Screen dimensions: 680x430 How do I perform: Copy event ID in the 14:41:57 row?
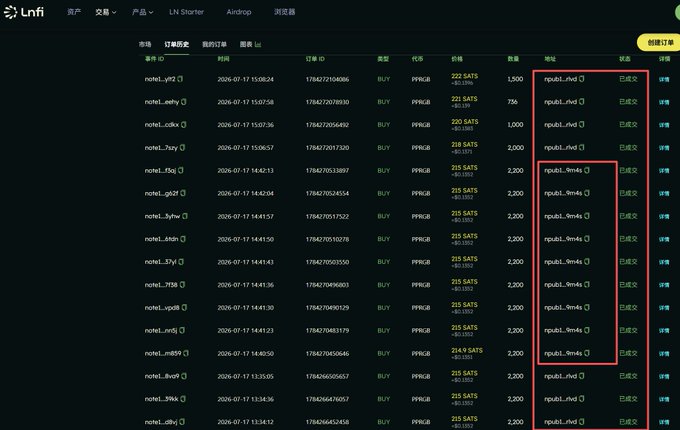[x=185, y=216]
